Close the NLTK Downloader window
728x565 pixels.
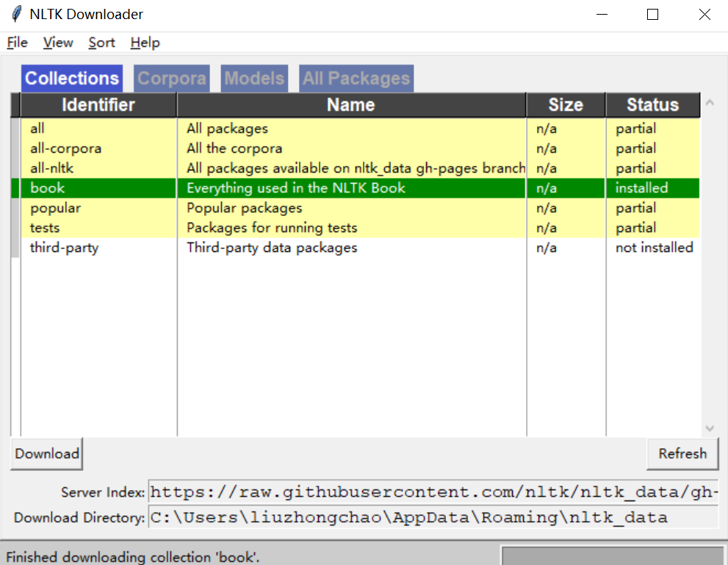tap(704, 15)
